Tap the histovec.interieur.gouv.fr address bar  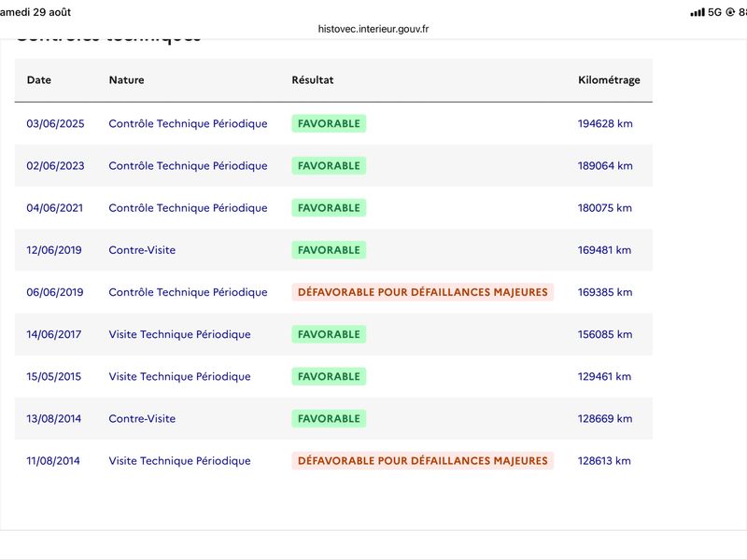(x=373, y=29)
